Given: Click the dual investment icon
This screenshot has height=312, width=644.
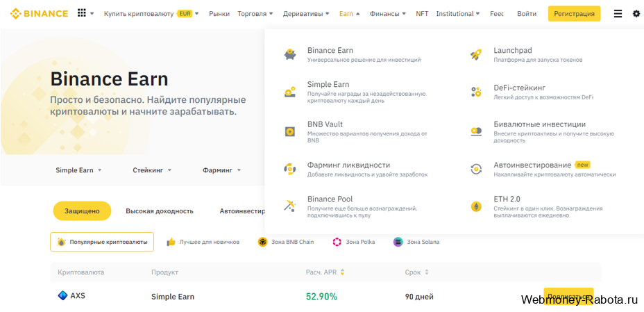Looking at the screenshot, I should 476,131.
